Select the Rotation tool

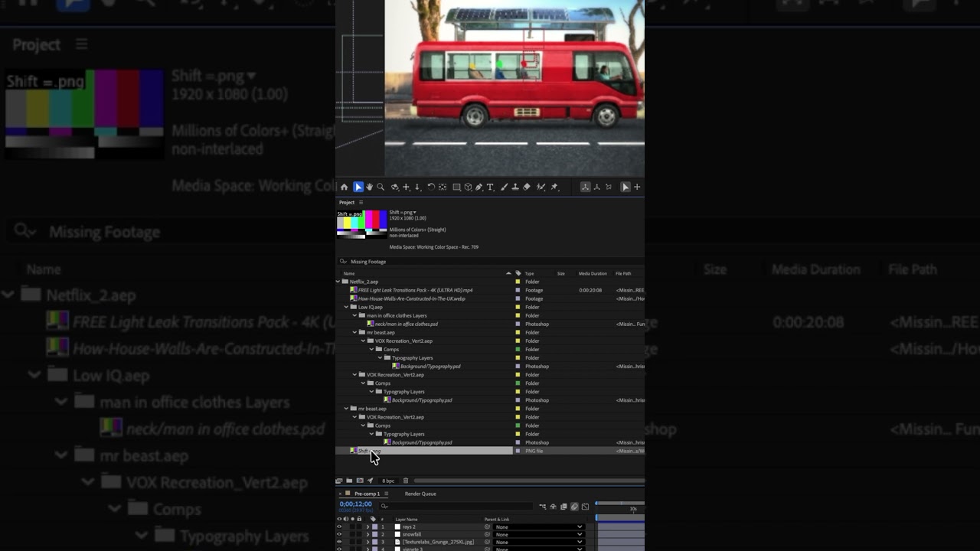pos(431,187)
